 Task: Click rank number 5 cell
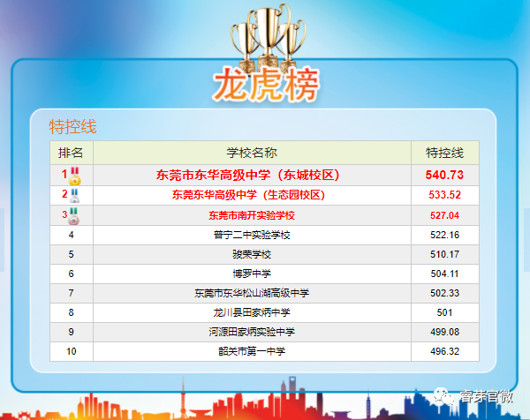coord(72,255)
